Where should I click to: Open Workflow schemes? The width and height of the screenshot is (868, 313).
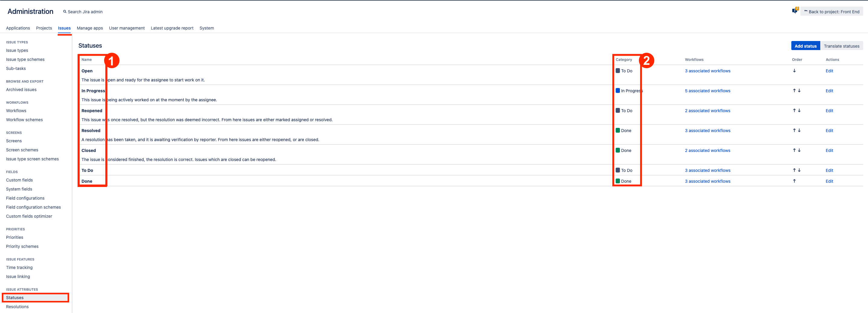pyautogui.click(x=24, y=119)
